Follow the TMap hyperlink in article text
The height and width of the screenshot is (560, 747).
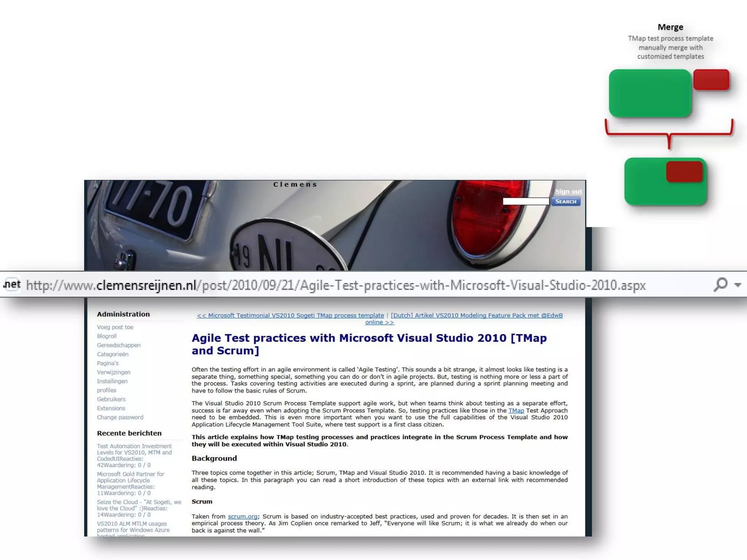tap(516, 411)
